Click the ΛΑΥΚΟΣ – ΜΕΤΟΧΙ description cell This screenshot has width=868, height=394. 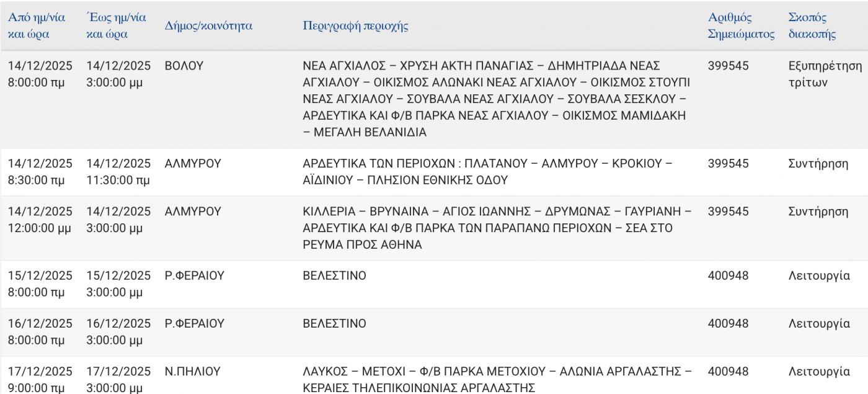coord(496,379)
